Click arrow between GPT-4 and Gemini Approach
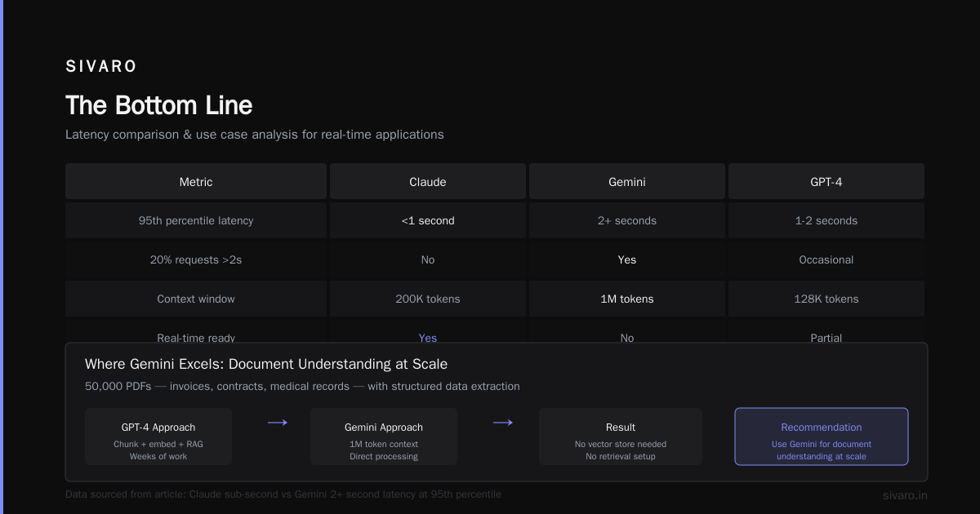980x514 pixels. pos(278,423)
